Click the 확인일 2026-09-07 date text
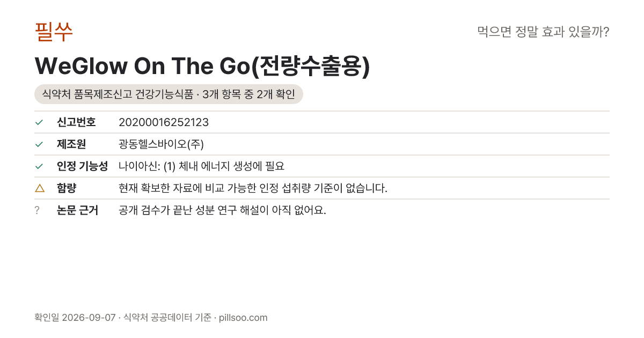This screenshot has width=644, height=338. [75, 318]
